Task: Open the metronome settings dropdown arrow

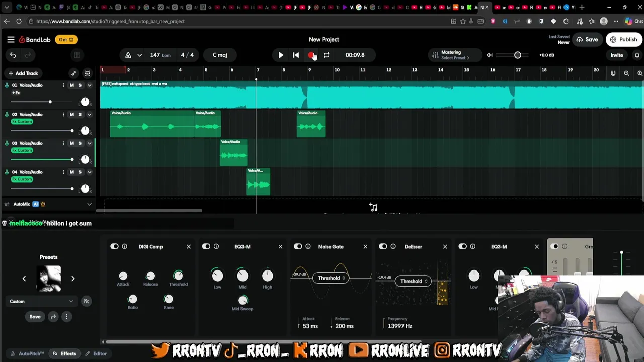Action: pyautogui.click(x=139, y=55)
